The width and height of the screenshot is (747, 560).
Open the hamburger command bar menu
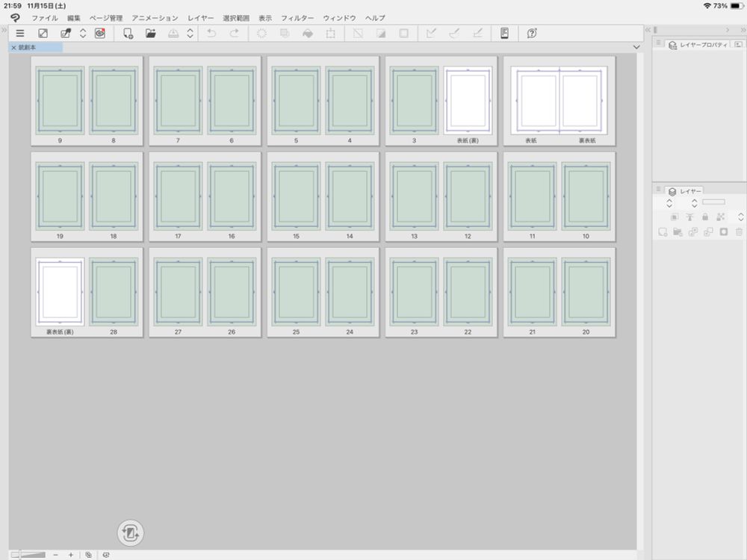[x=20, y=34]
